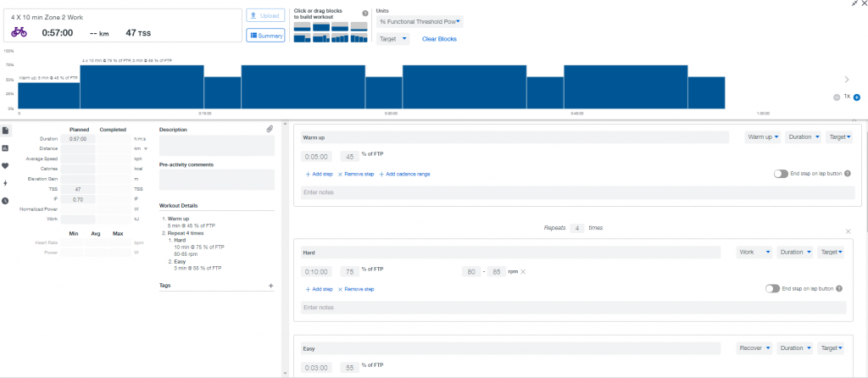Click Add step in Warm up block
Image resolution: width=868 pixels, height=378 pixels.
tap(319, 174)
